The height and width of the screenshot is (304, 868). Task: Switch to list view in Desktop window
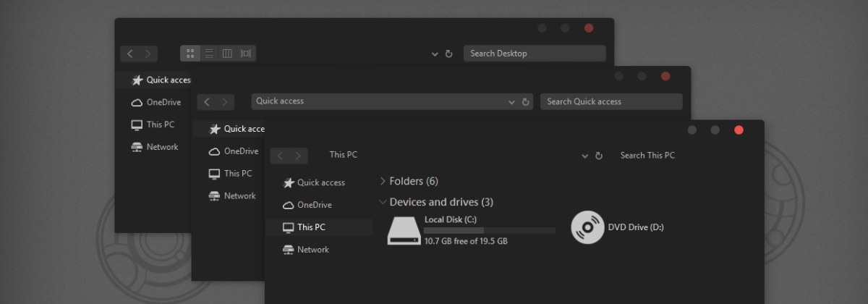click(209, 54)
